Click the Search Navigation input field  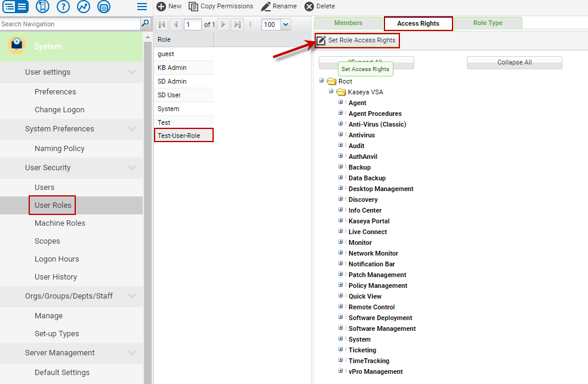point(70,24)
